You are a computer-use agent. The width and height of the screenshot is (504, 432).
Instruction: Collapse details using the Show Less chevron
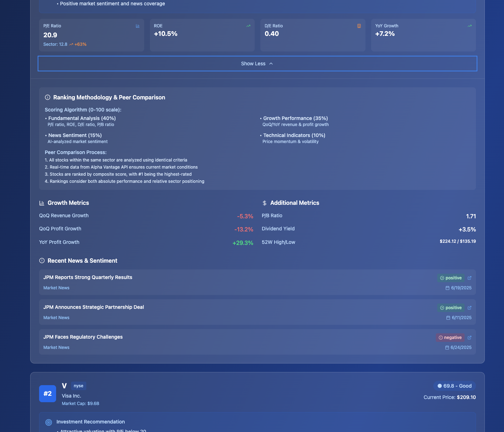click(x=271, y=64)
